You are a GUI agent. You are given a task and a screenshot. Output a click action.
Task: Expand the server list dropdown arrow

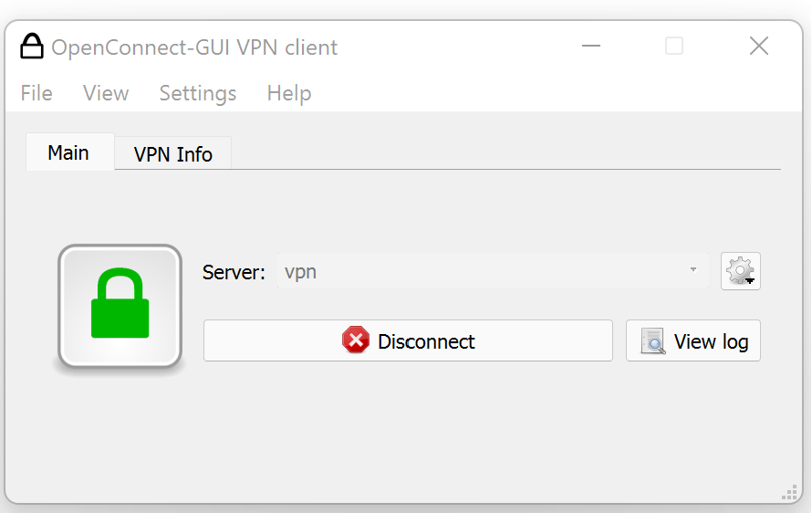click(693, 271)
